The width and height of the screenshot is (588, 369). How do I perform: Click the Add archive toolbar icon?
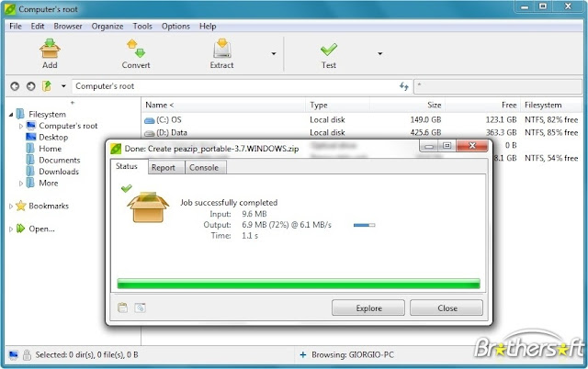click(50, 49)
